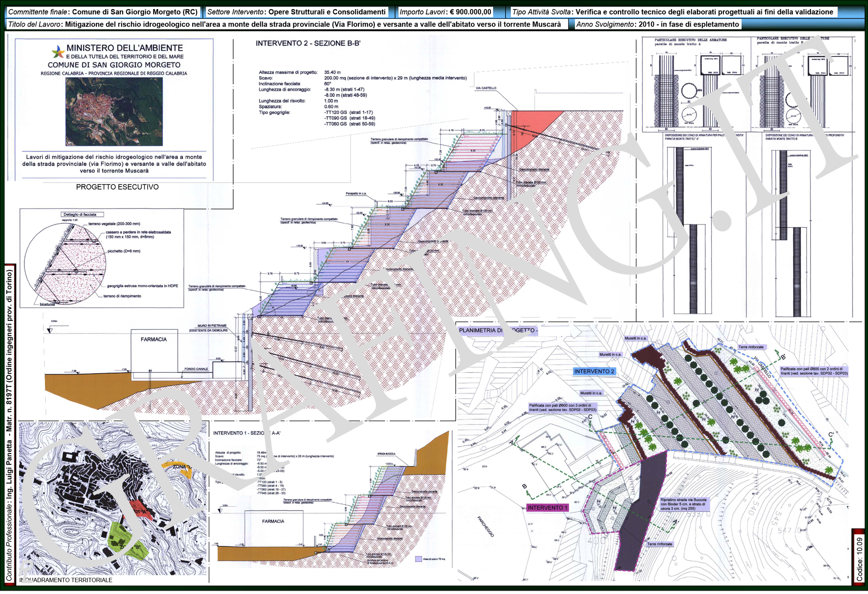
Task: Click the Ripristino strada via Buccola note
Action: 683,504
